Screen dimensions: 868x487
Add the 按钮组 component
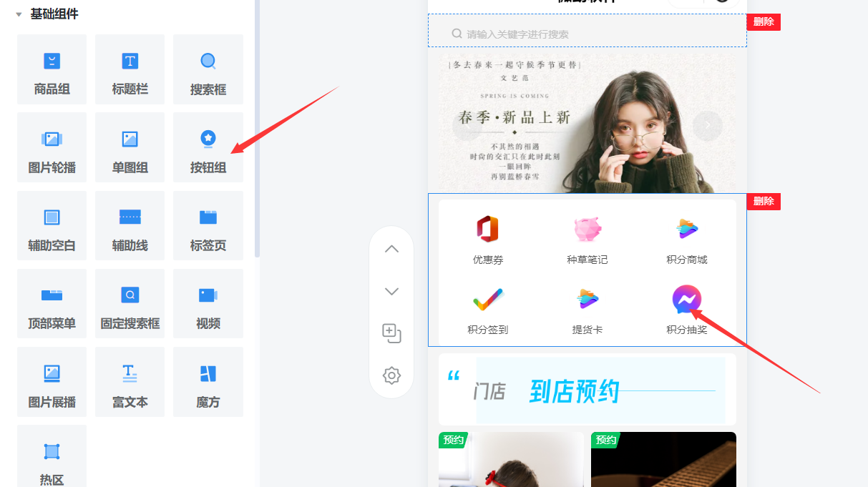[x=208, y=148]
